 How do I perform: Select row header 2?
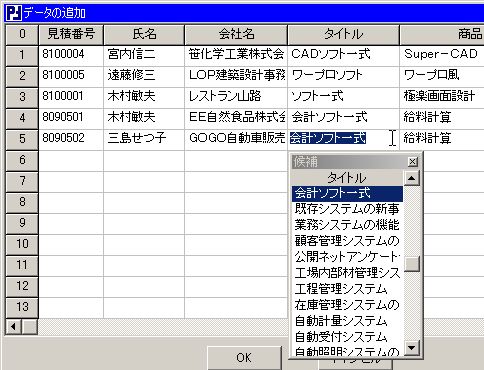(x=22, y=76)
